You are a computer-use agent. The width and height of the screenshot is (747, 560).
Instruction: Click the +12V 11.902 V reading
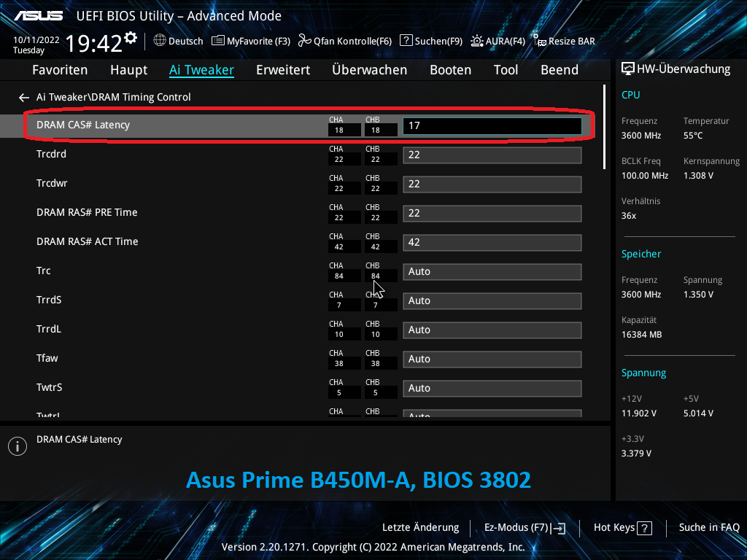click(638, 413)
